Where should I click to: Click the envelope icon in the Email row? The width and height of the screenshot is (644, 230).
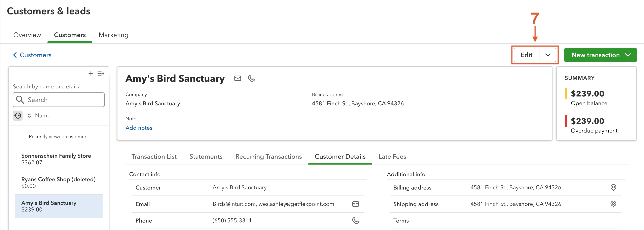click(356, 204)
